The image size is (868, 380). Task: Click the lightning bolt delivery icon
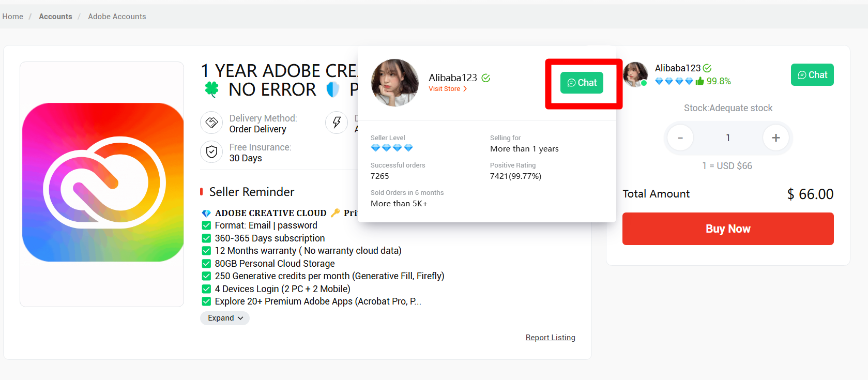point(337,123)
